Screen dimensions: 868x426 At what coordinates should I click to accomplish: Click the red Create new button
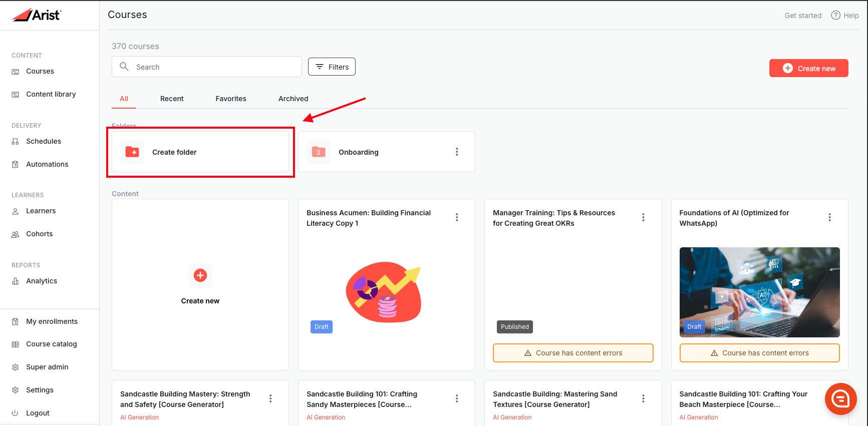tap(808, 68)
